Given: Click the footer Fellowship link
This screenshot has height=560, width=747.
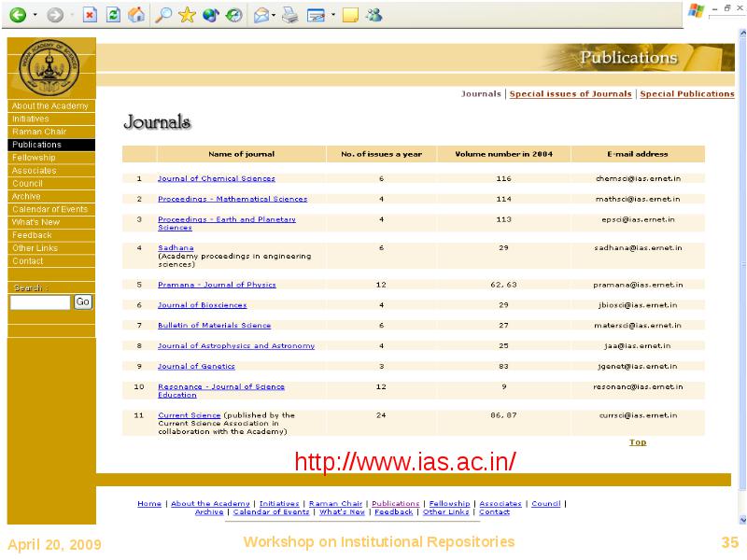Looking at the screenshot, I should pyautogui.click(x=449, y=504).
